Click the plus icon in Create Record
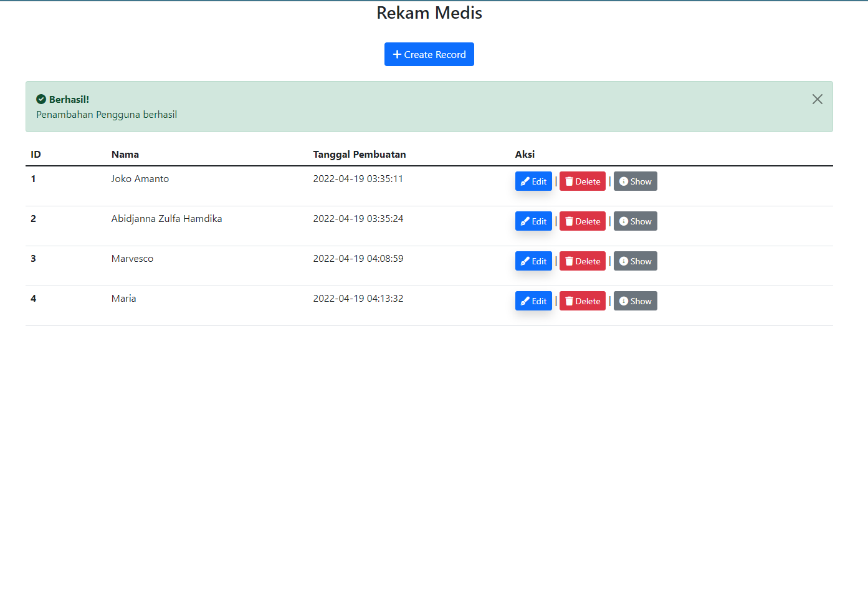 tap(397, 54)
